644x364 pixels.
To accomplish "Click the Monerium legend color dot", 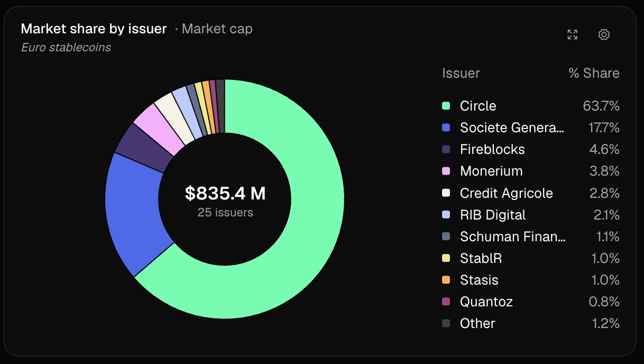I will tap(446, 171).
